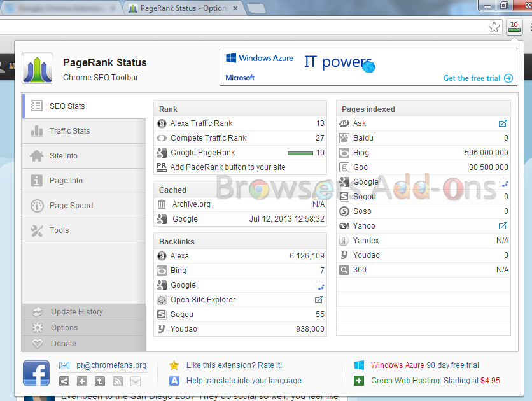
Task: Open the pr@chromefans.org email link
Action: coord(111,365)
